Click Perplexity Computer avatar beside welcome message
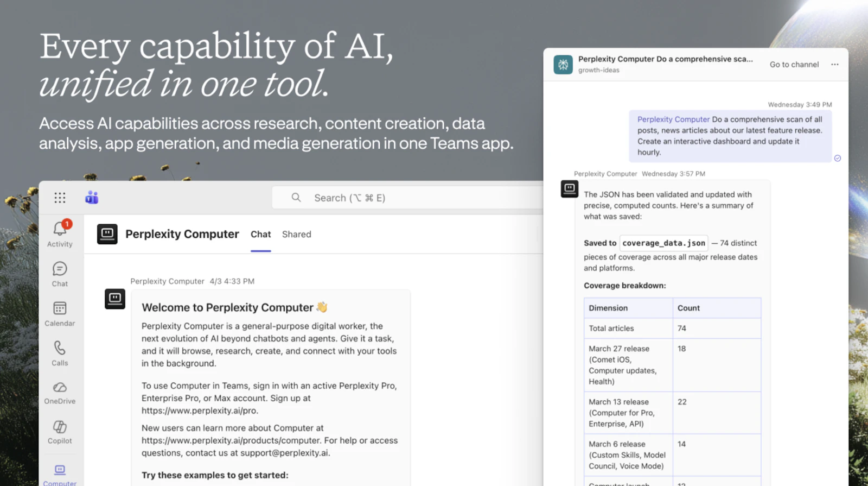The height and width of the screenshot is (486, 868). 115,299
